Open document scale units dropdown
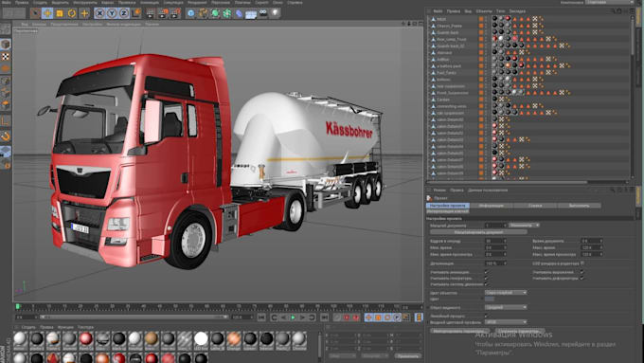644x363 pixels. [x=524, y=226]
